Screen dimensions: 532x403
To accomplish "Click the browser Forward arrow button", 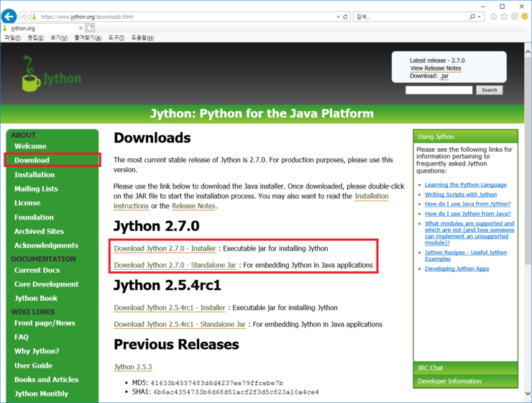I will 24,16.
